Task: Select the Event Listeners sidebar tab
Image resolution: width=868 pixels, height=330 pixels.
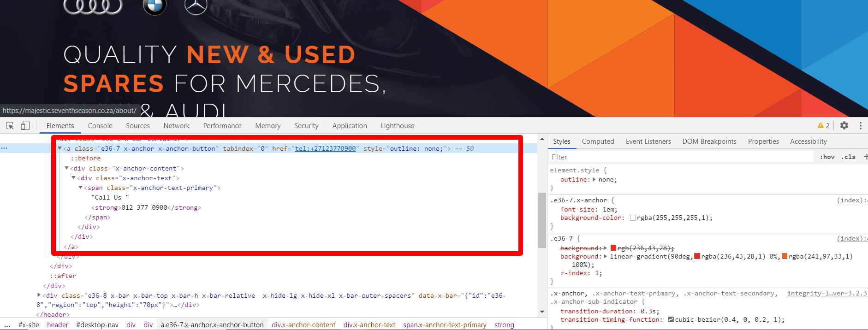Action: 648,141
